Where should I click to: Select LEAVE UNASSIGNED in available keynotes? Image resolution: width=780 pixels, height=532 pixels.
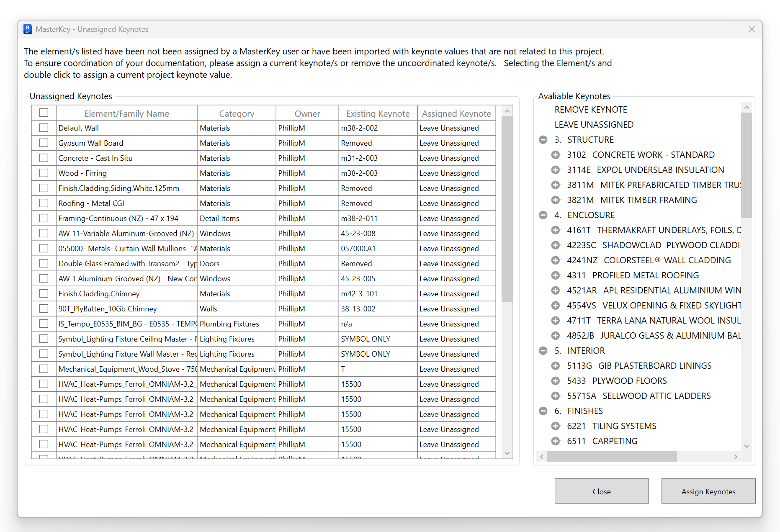click(x=594, y=124)
